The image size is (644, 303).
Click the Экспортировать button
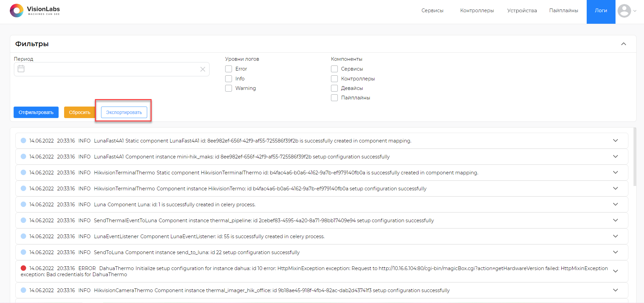click(124, 112)
